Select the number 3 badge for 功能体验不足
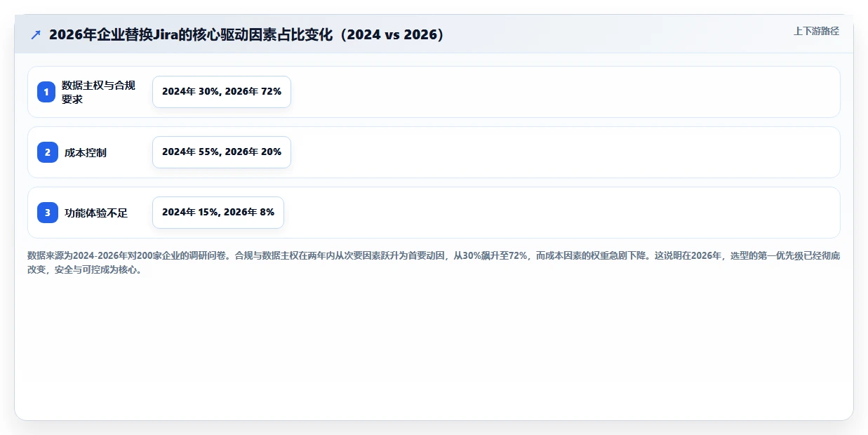This screenshot has width=868, height=435. coord(47,213)
